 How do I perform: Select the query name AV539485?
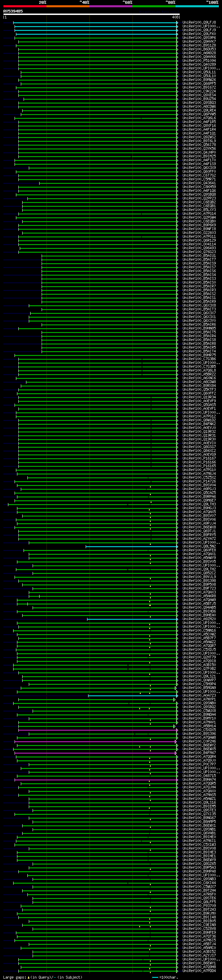(13, 11)
